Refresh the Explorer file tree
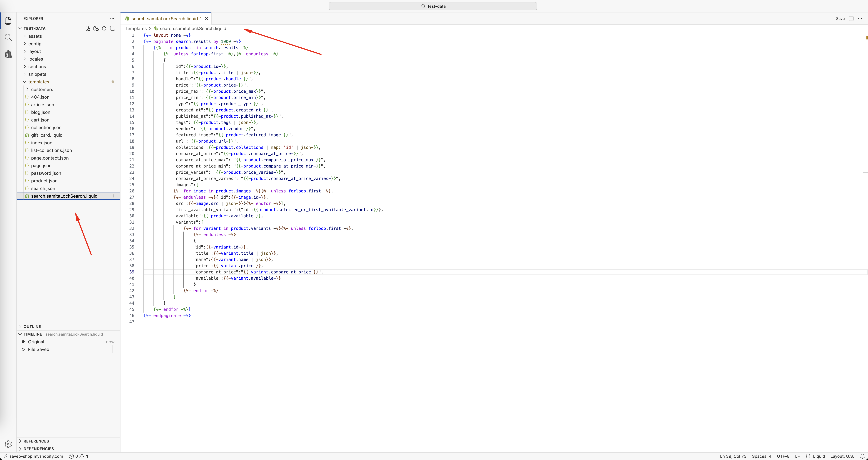The height and width of the screenshot is (460, 868). click(104, 29)
